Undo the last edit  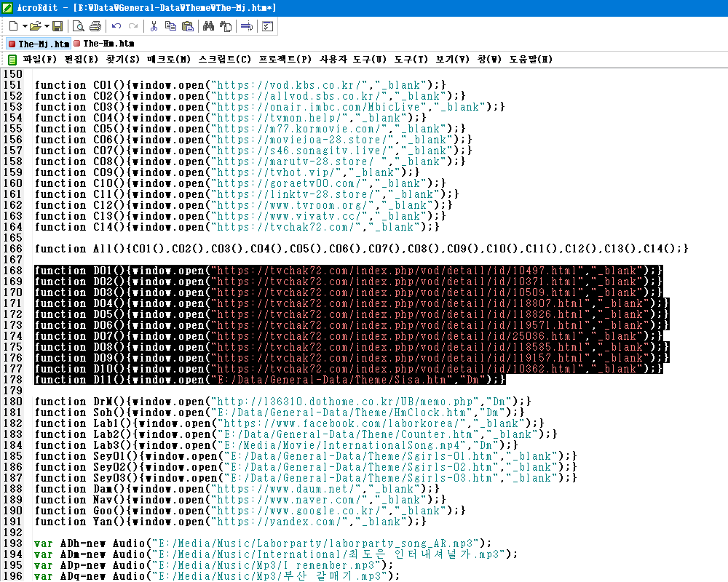(116, 26)
